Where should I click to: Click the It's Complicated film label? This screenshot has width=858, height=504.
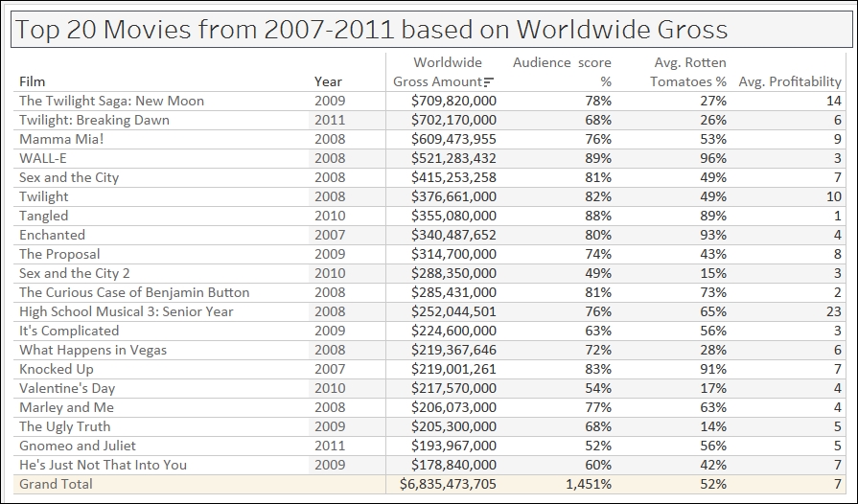69,331
